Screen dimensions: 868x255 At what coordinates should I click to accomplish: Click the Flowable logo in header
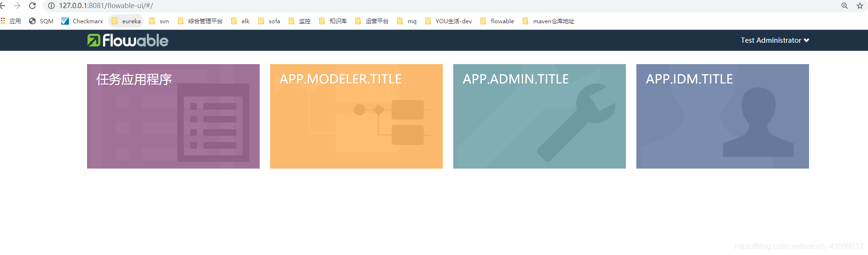[127, 40]
